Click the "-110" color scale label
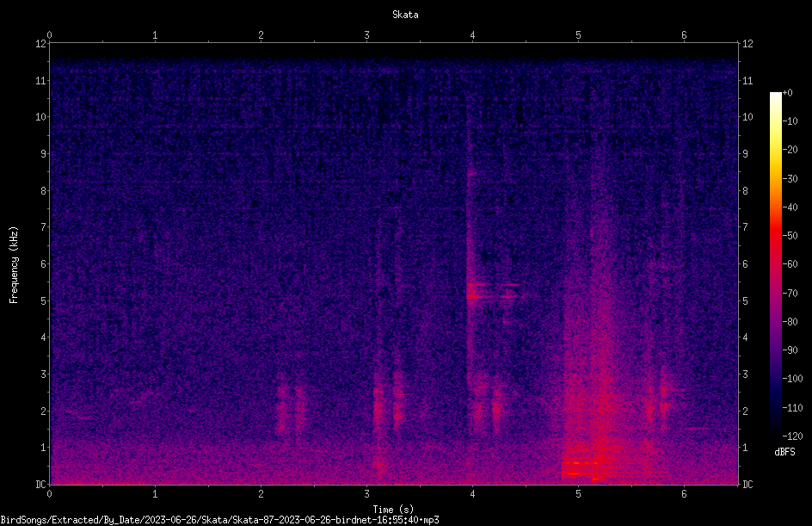The image size is (812, 526). 793,408
